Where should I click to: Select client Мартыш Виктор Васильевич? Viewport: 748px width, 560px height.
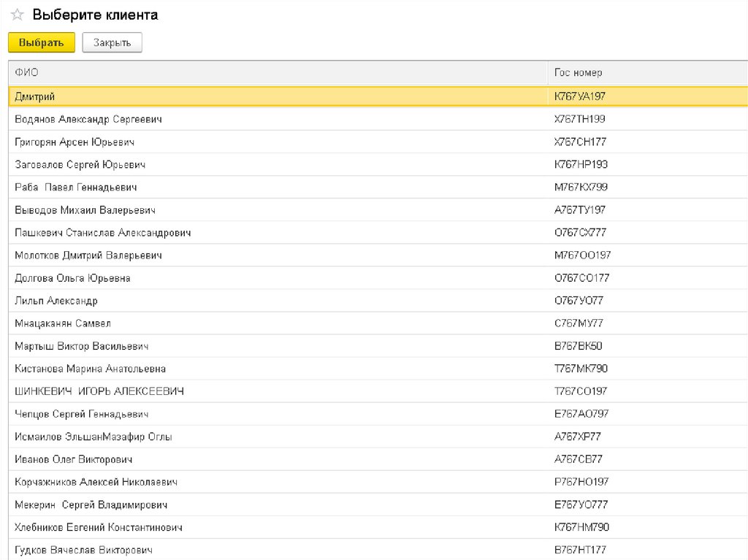(x=82, y=346)
